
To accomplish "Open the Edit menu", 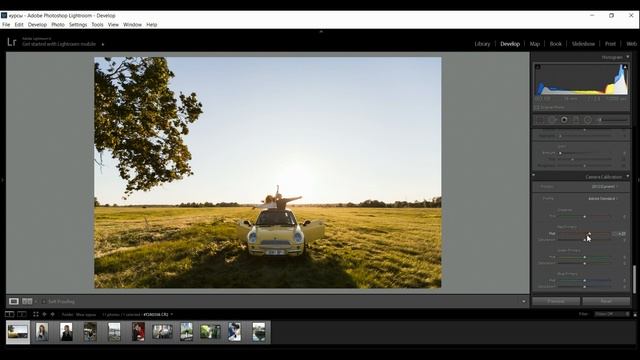I will pyautogui.click(x=19, y=24).
